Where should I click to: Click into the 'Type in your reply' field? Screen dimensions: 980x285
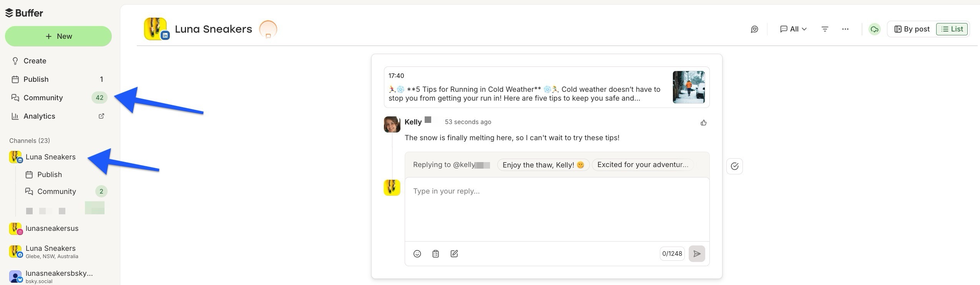[557, 209]
